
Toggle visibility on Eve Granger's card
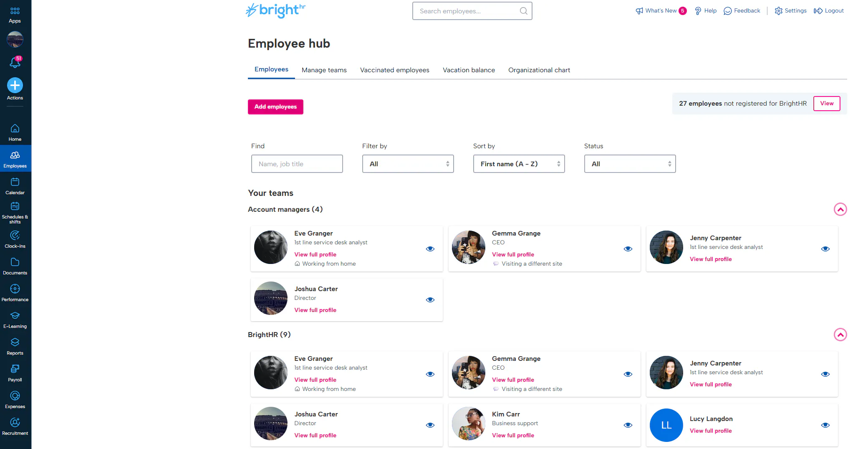[x=430, y=249]
